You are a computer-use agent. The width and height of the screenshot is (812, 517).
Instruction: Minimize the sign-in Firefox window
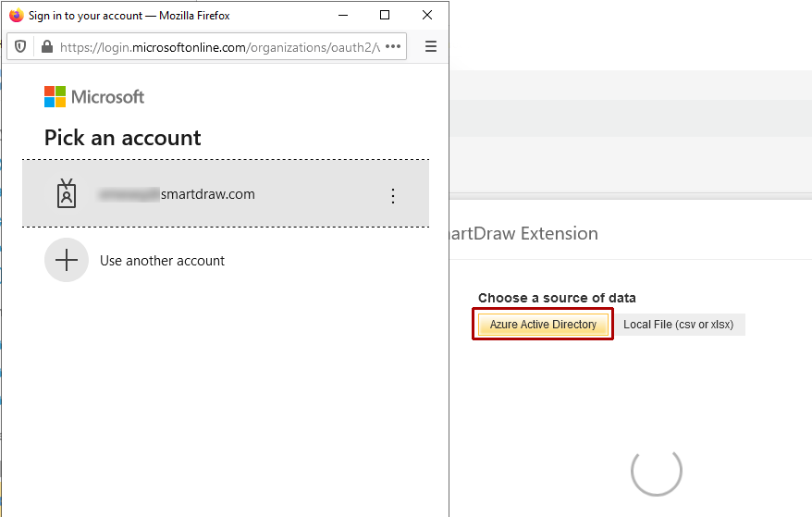[x=343, y=15]
